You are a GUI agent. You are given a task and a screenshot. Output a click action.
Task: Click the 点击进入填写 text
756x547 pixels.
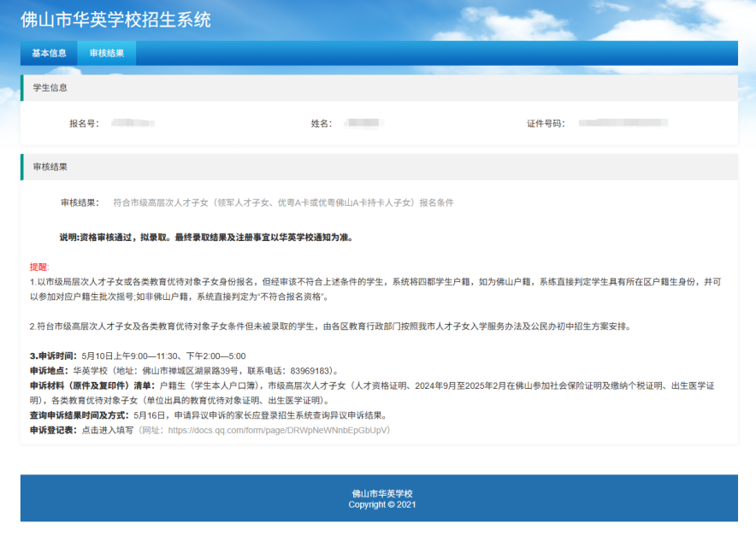[107, 430]
